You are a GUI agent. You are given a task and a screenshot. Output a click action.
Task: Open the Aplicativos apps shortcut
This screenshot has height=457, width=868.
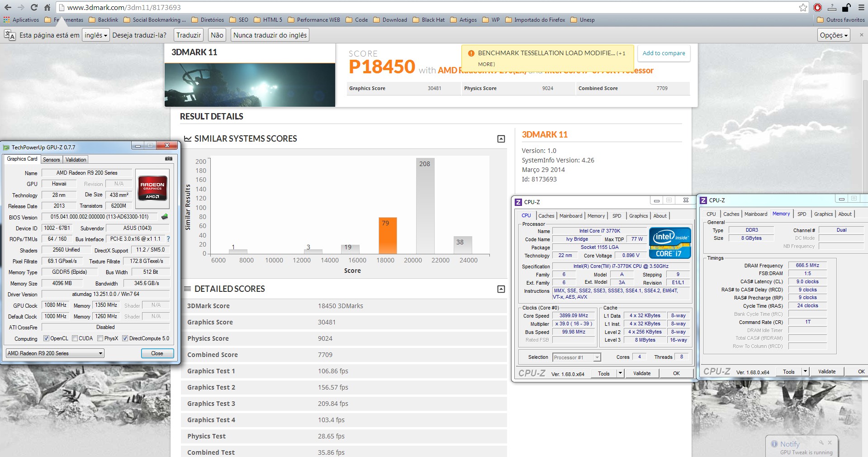point(21,20)
